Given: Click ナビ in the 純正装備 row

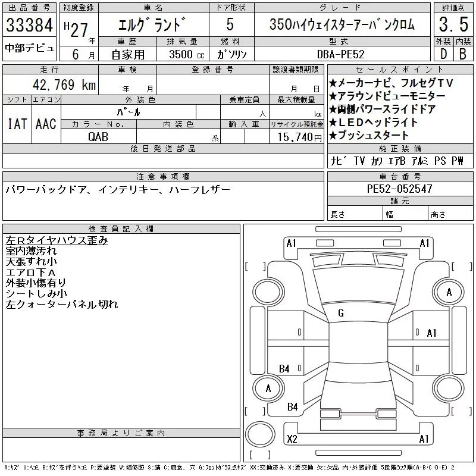Looking at the screenshot, I should pyautogui.click(x=339, y=161).
